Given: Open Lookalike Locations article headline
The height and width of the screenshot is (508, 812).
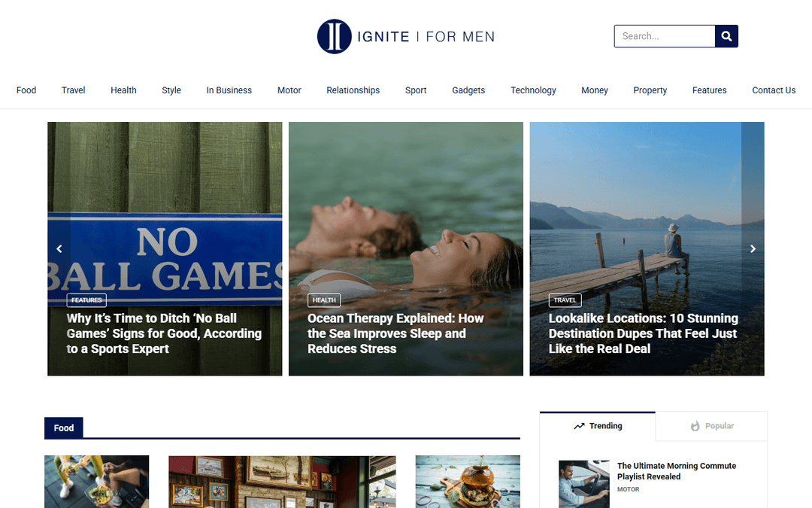Looking at the screenshot, I should (x=644, y=333).
